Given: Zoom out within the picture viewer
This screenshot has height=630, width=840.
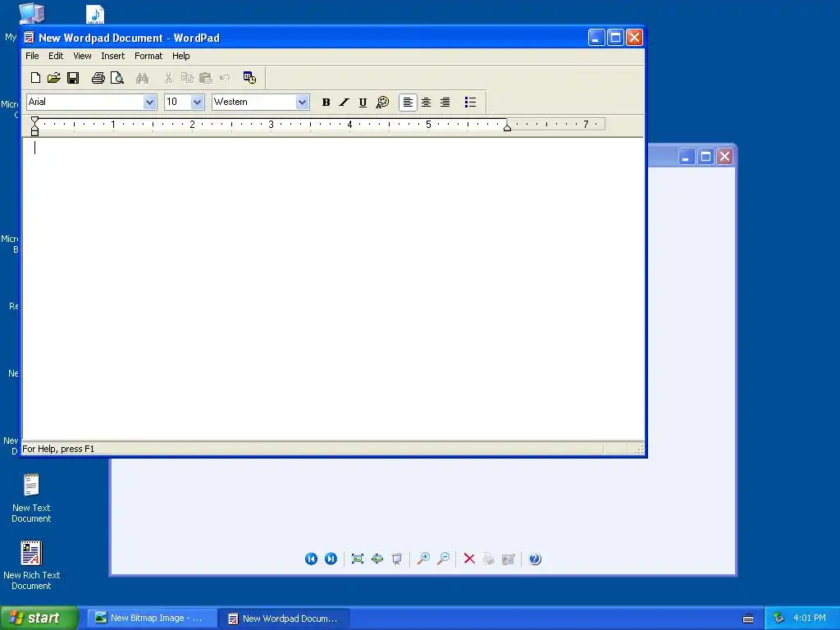Looking at the screenshot, I should point(443,559).
